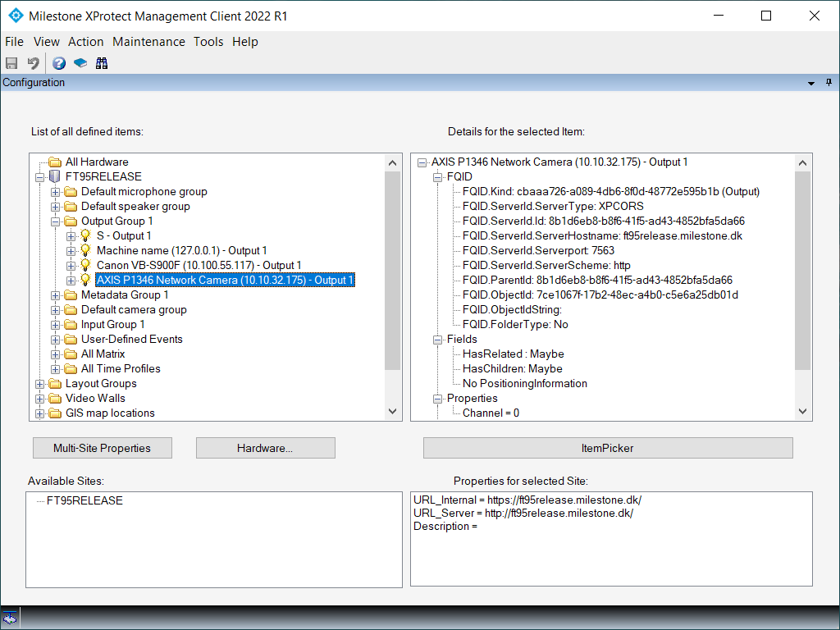Click the blue book toolbar icon

(x=80, y=63)
